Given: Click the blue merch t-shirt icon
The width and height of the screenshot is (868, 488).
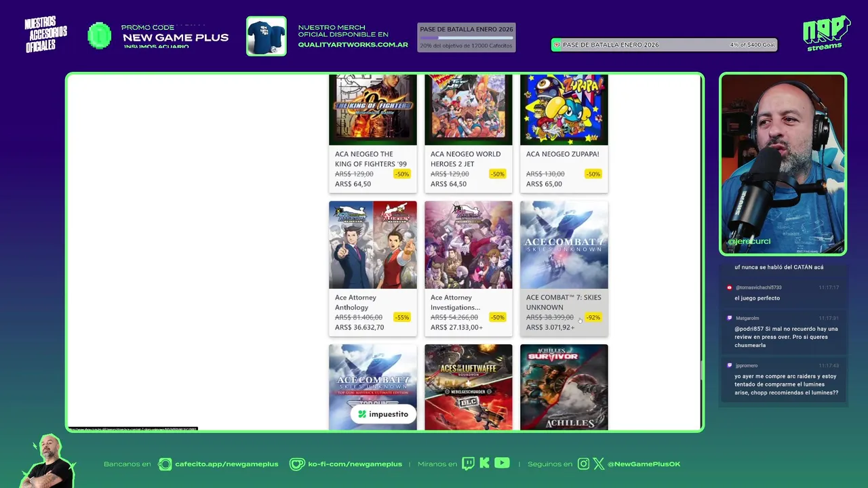Looking at the screenshot, I should click(x=267, y=36).
